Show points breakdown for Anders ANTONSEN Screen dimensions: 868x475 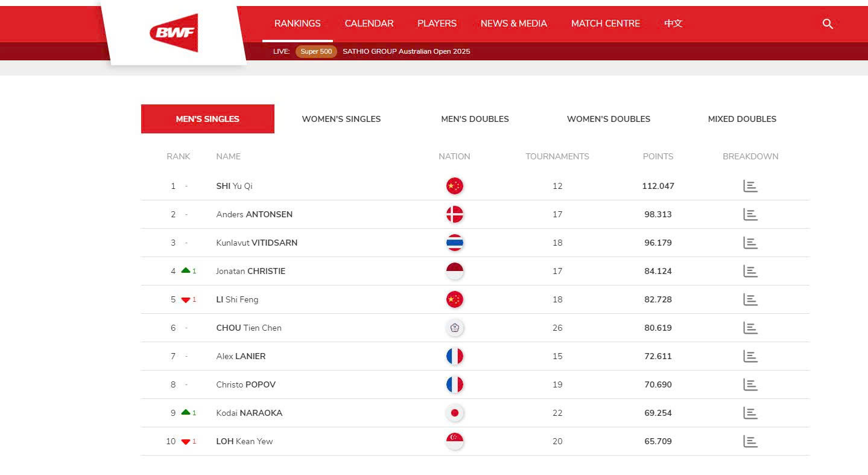pos(750,214)
